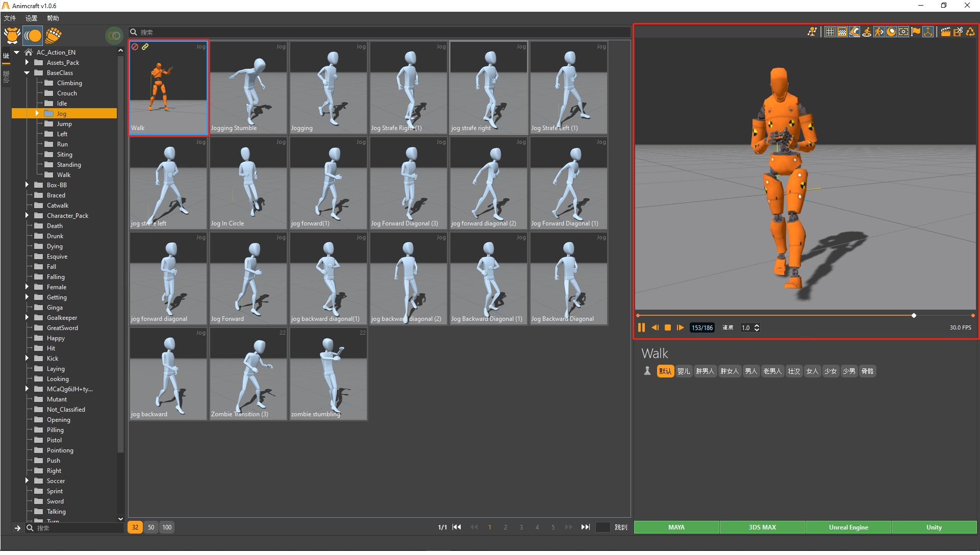
Task: Click the flag marker icon in preview toolbar
Action: [916, 32]
